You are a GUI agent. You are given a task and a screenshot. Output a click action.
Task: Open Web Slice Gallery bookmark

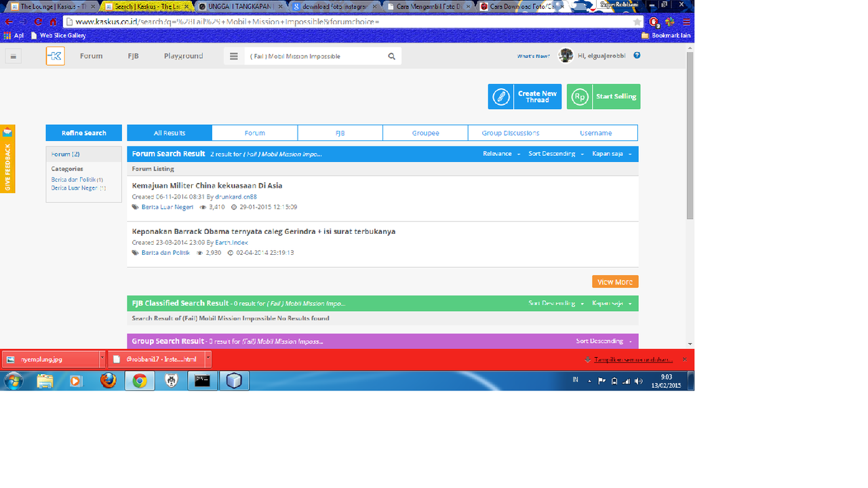(58, 35)
